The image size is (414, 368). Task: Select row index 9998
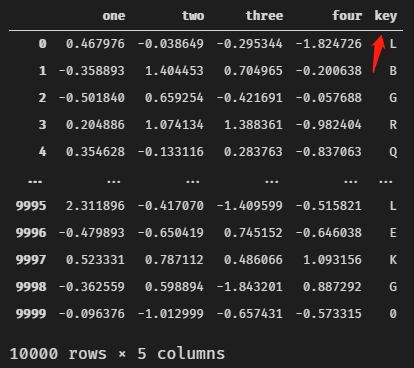31,287
